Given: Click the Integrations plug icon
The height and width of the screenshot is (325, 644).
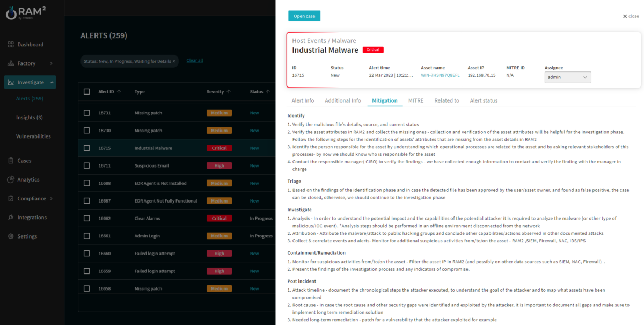Looking at the screenshot, I should point(11,218).
